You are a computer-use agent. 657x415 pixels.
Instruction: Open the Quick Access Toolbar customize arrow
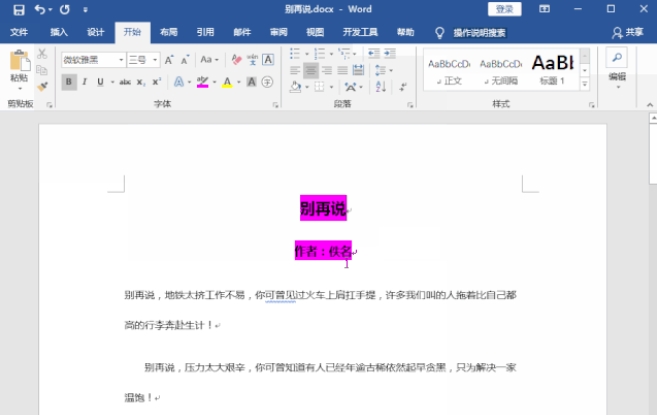(85, 10)
